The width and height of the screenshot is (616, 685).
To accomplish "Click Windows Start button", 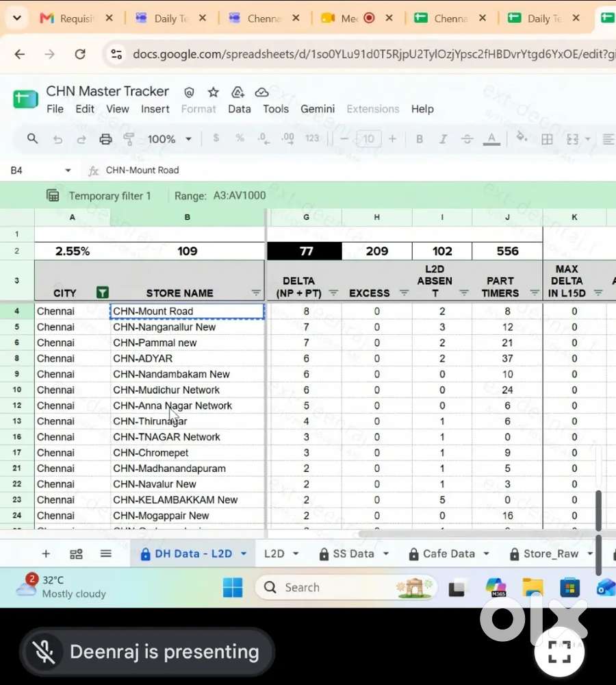I will (x=233, y=587).
